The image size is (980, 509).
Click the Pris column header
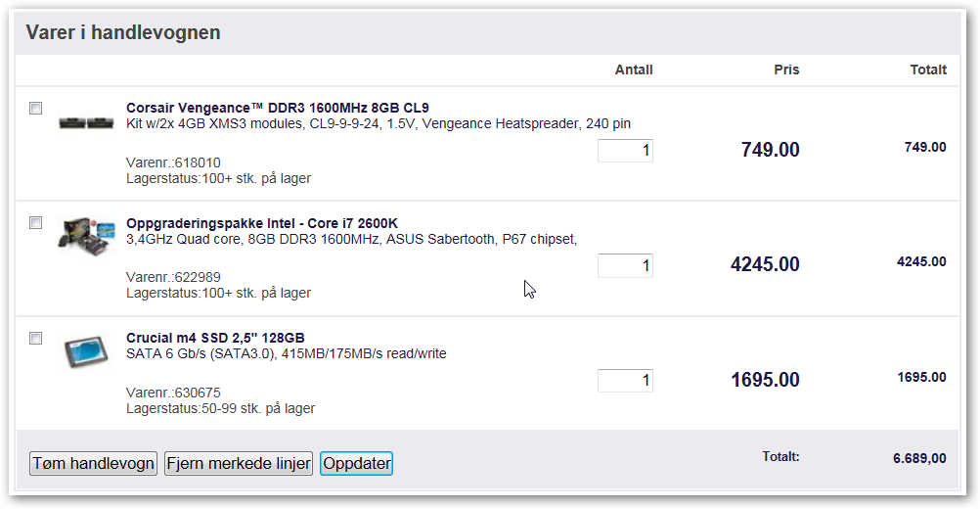(x=786, y=70)
